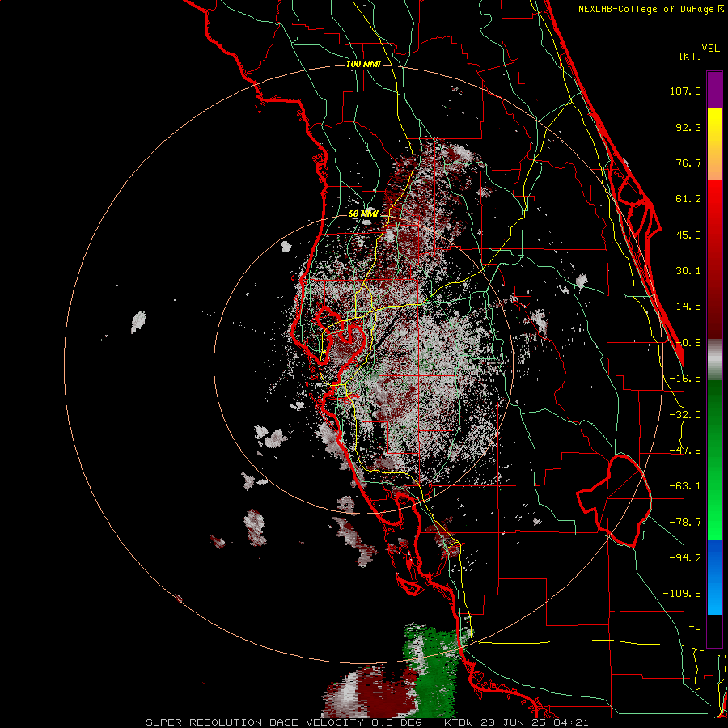This screenshot has height=728, width=728.
Task: Select the -47.6 scale value
Action: click(x=685, y=451)
